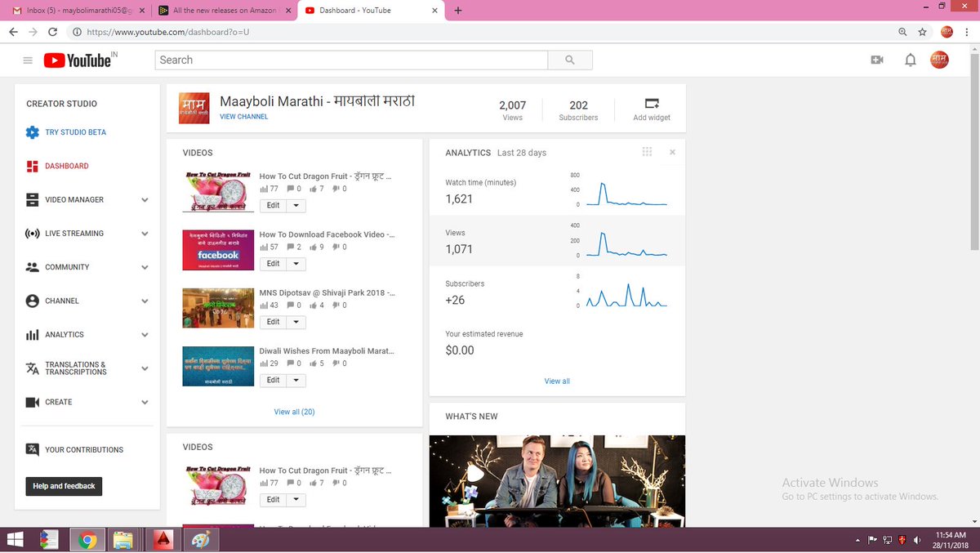Open Edit dropdown arrow for Diwali Wishes video
Viewport: 980px width, 553px height.
tap(296, 380)
